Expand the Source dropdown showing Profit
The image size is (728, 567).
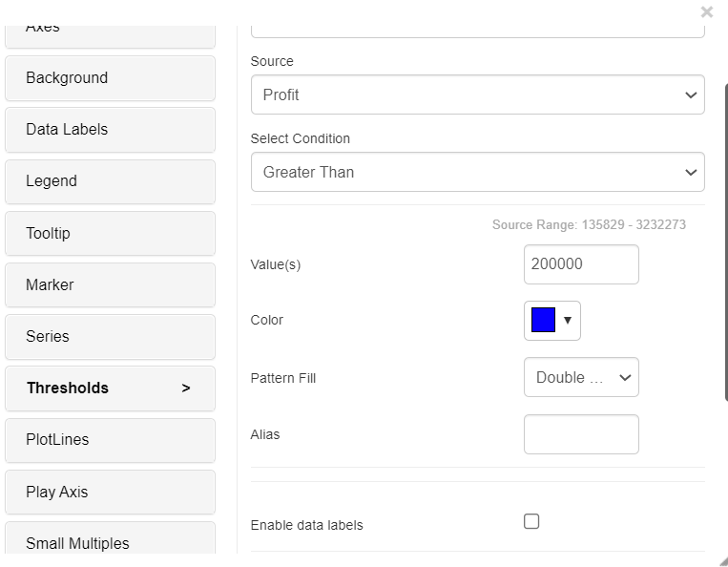pos(477,95)
